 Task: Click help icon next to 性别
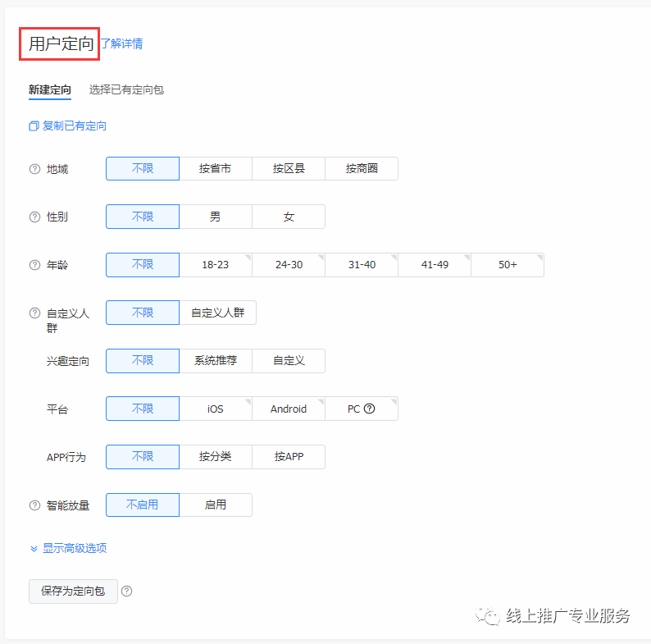[x=34, y=217]
